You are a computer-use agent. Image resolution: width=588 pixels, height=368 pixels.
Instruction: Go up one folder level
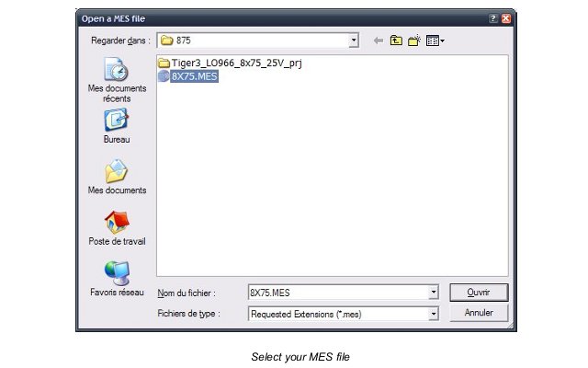396,40
